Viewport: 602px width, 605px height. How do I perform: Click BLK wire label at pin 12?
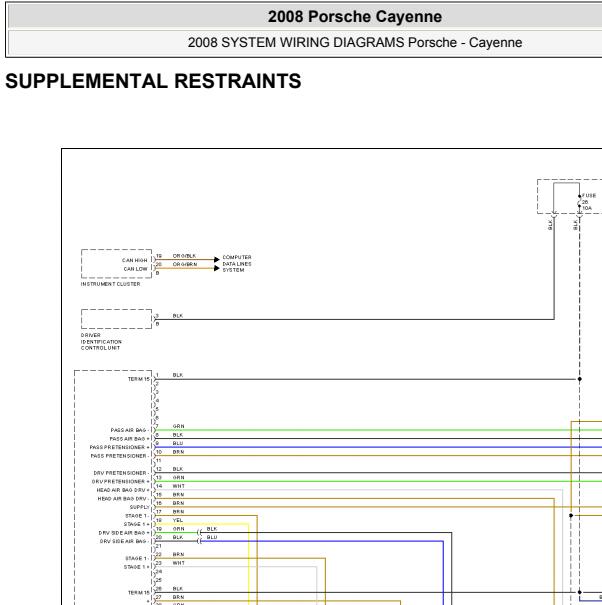tap(178, 469)
